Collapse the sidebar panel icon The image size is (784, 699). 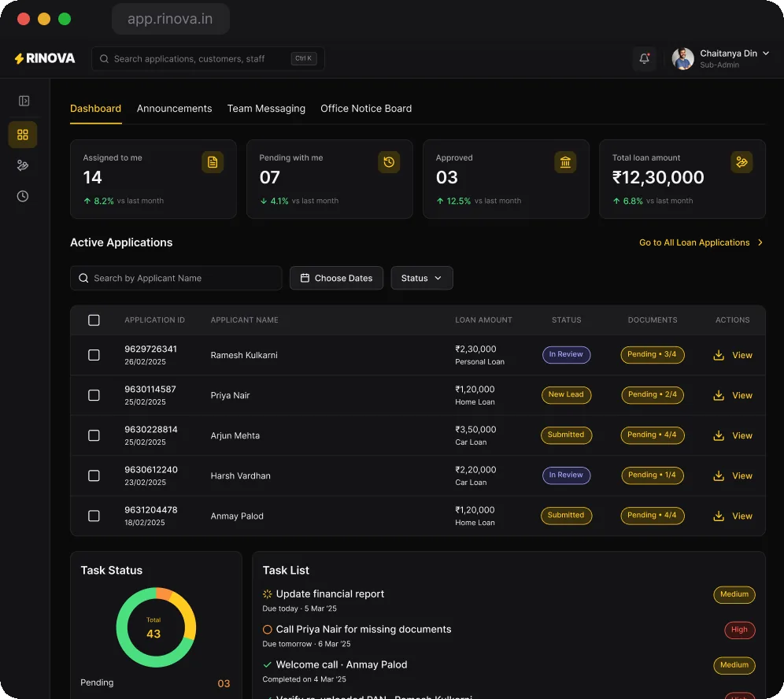[x=24, y=101]
